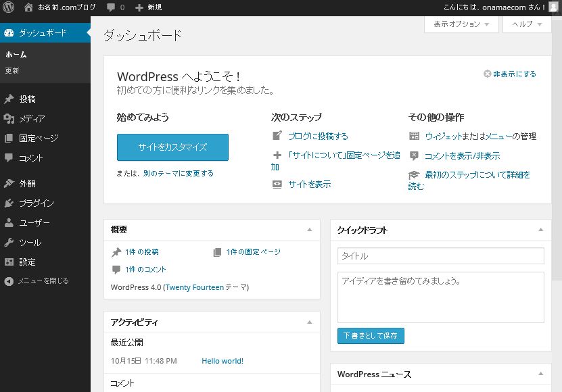Click the アイディアを書き留めてみましょう text area
The height and width of the screenshot is (392, 562).
(x=440, y=297)
